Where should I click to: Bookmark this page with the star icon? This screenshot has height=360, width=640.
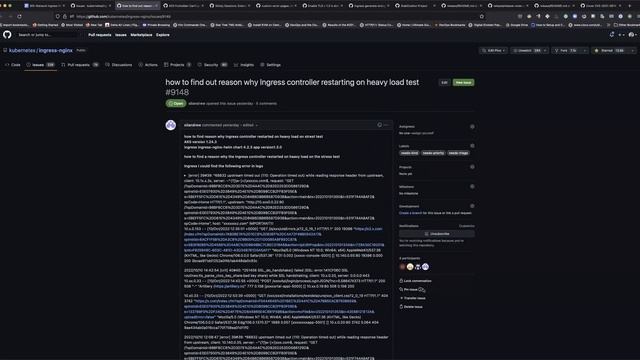482,17
